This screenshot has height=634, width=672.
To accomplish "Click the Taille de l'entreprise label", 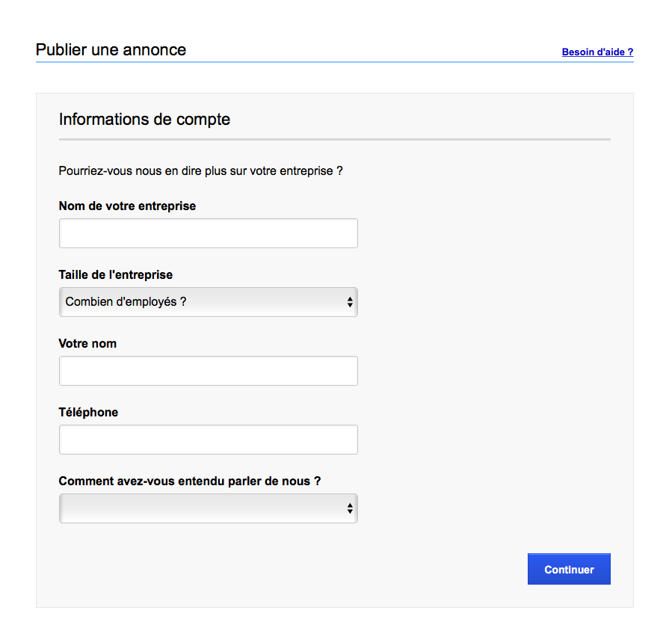I will point(116,275).
